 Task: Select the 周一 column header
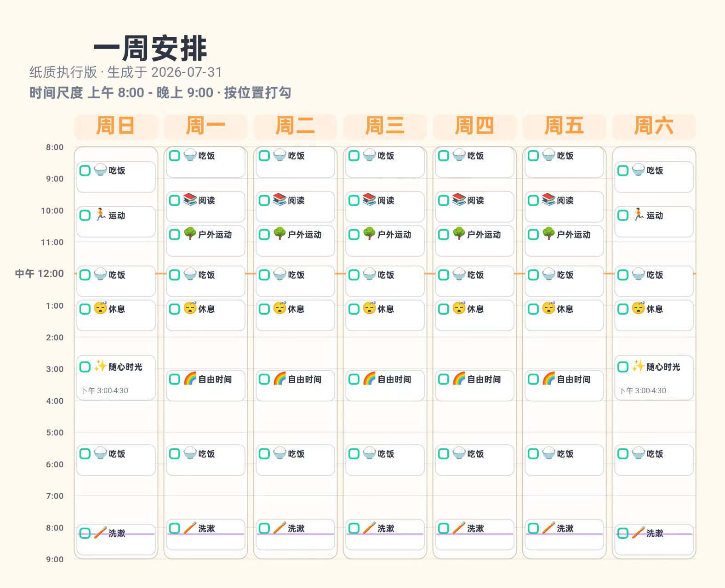click(x=206, y=126)
